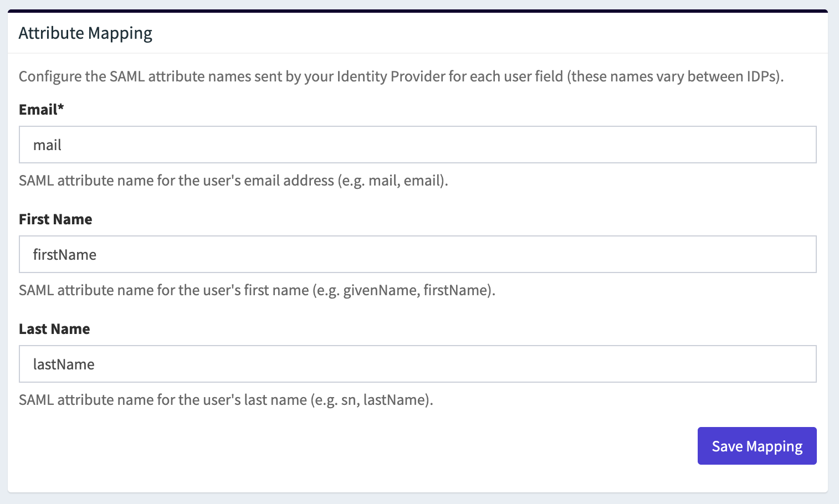Image resolution: width=839 pixels, height=504 pixels.
Task: Click the bold "First Name" label
Action: pos(55,219)
